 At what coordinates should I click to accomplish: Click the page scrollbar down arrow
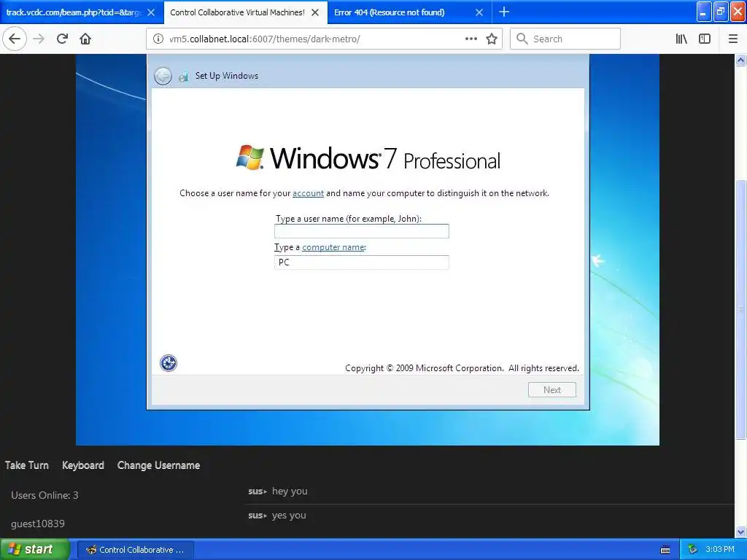(741, 532)
